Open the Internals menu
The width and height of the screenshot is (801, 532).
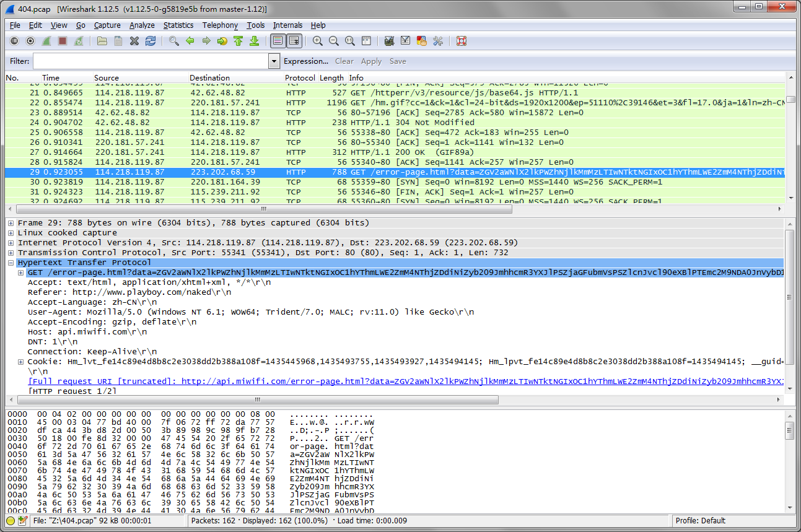pos(288,25)
